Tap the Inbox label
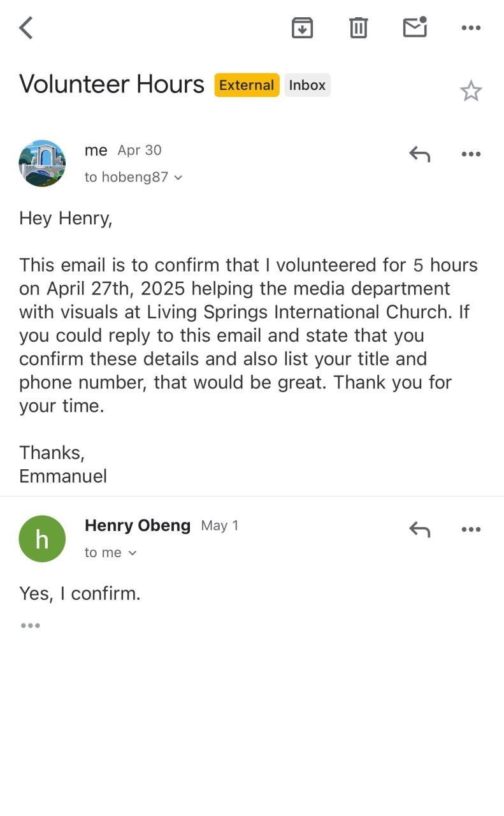The width and height of the screenshot is (504, 816). pyautogui.click(x=307, y=85)
